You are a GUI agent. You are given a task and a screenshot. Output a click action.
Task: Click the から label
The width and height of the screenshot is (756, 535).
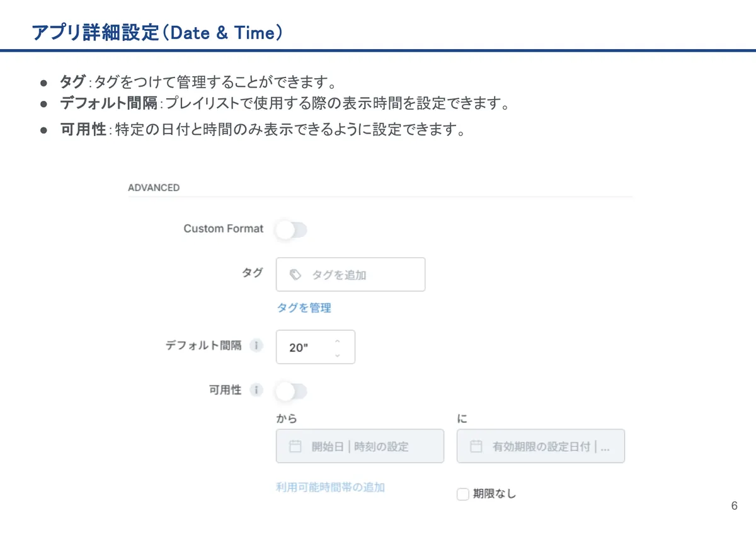point(287,418)
